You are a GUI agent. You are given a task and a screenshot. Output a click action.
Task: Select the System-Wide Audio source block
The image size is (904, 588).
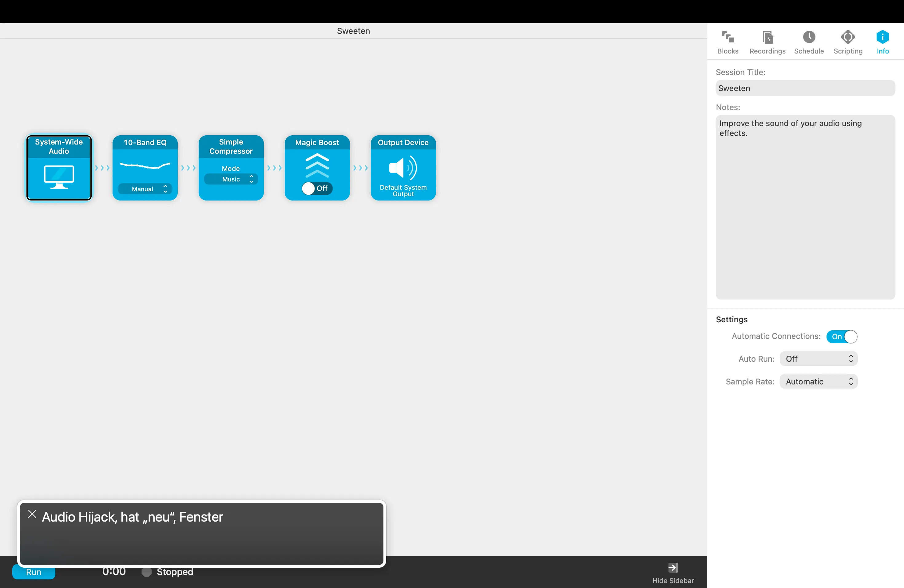58,168
